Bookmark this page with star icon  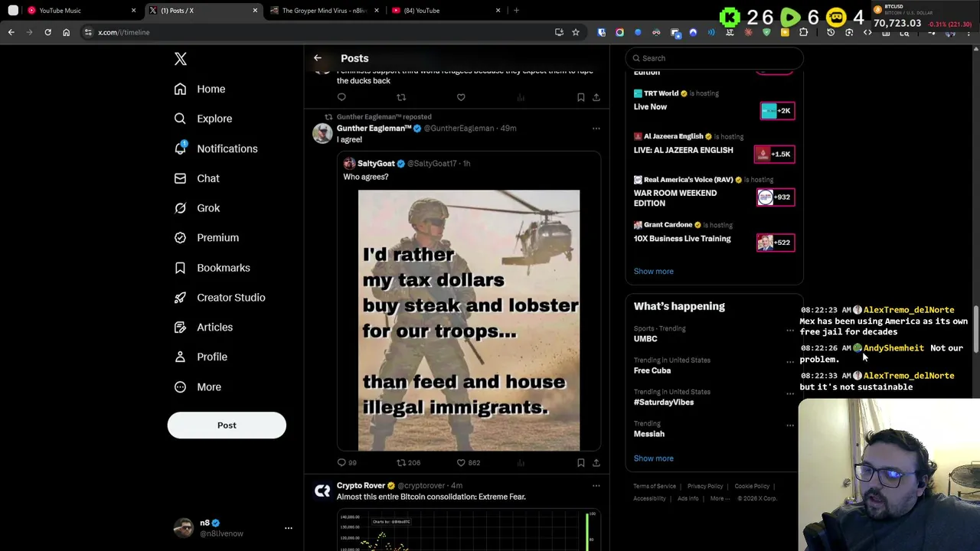576,32
